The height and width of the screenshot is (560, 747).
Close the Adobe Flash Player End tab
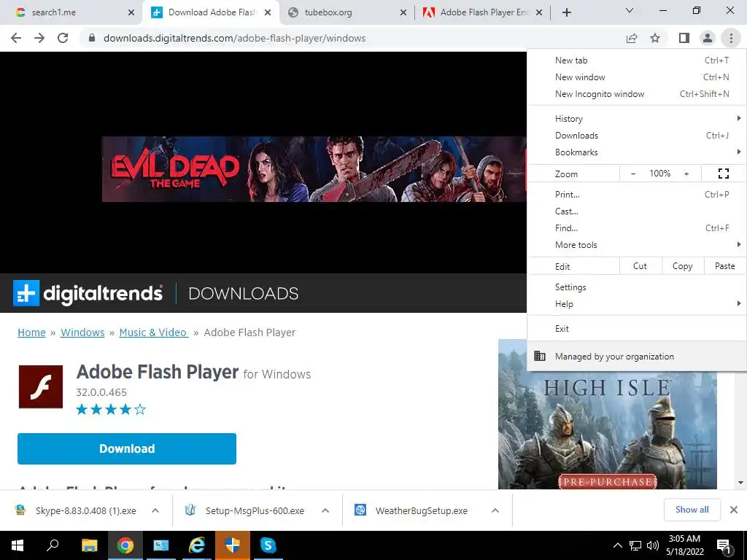(x=539, y=12)
